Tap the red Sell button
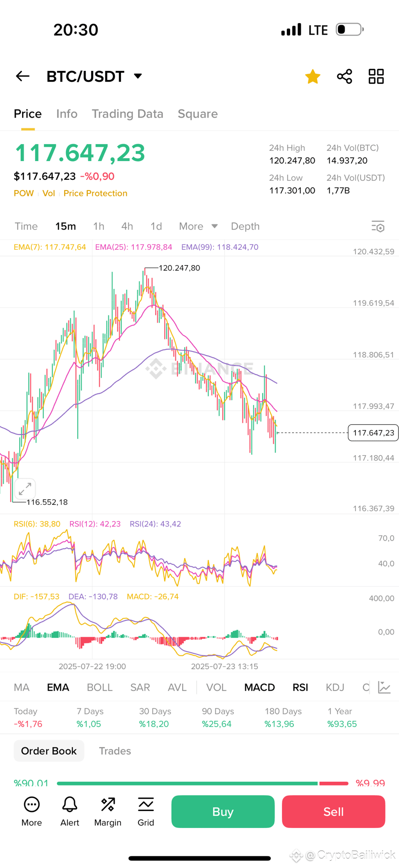The image size is (399, 868). 333,812
